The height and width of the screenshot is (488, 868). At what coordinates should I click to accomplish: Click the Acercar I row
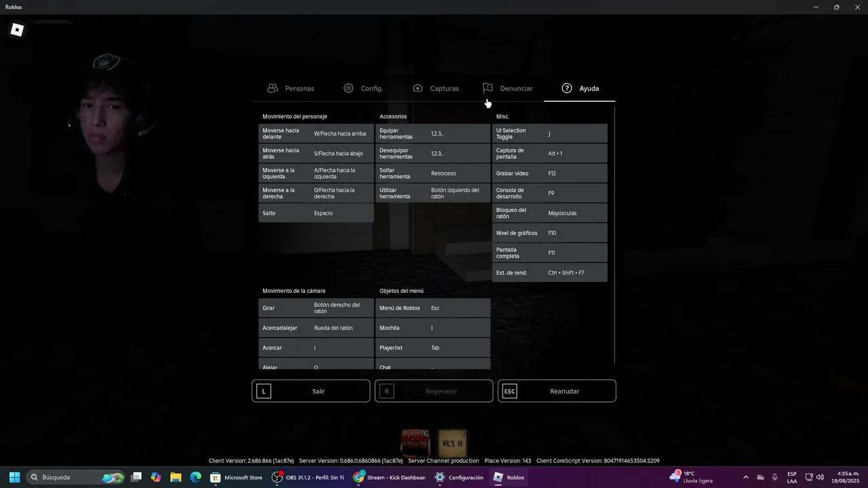[316, 348]
